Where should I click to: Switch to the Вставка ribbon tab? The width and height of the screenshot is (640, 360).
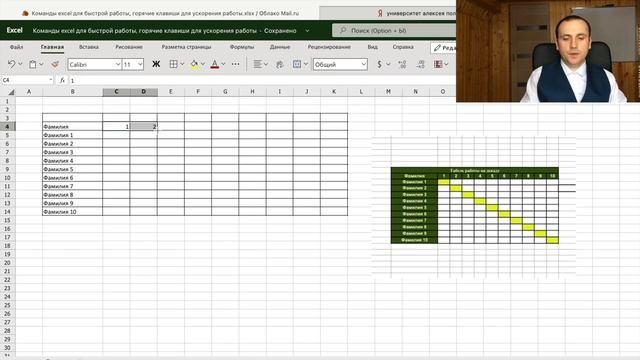pyautogui.click(x=89, y=47)
